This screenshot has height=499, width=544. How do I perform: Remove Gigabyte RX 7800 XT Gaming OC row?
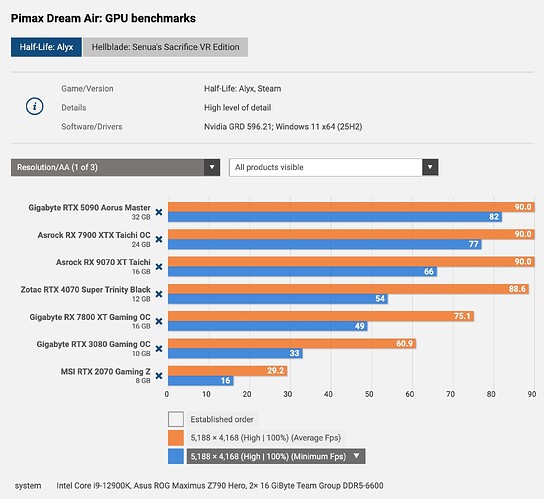[x=159, y=321]
